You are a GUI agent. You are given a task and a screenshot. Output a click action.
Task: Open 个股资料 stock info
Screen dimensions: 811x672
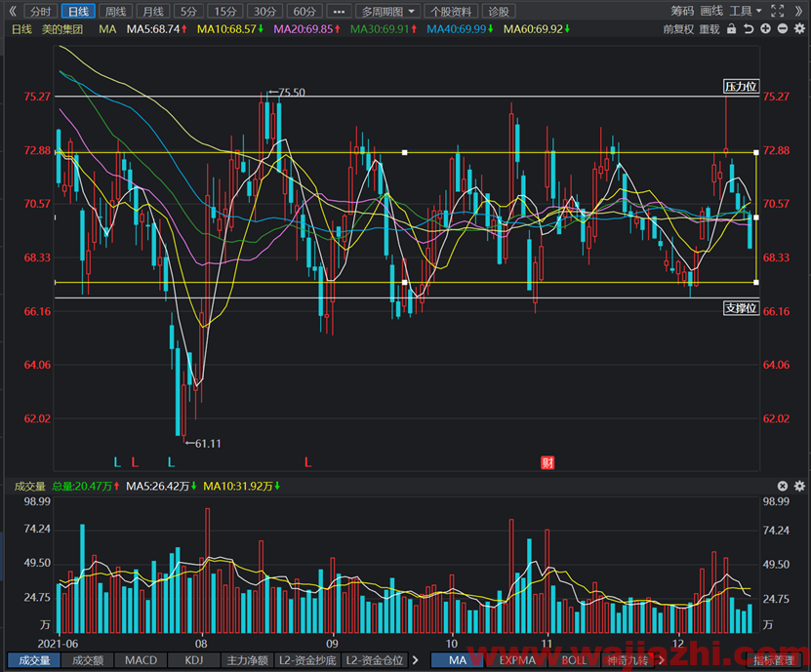click(451, 12)
